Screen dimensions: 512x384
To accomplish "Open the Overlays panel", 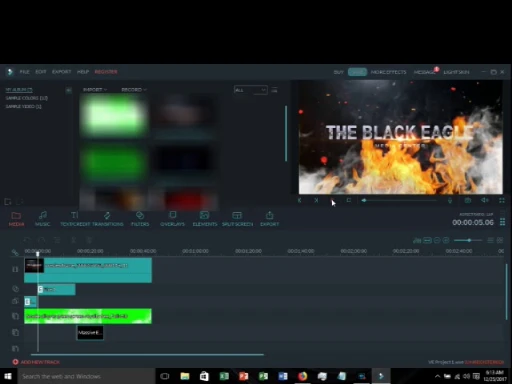I will click(x=172, y=219).
